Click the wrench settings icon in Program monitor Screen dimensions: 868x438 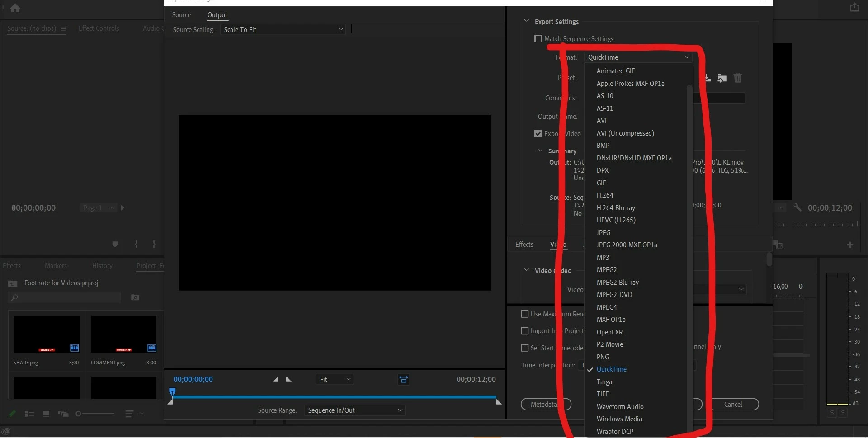click(797, 207)
